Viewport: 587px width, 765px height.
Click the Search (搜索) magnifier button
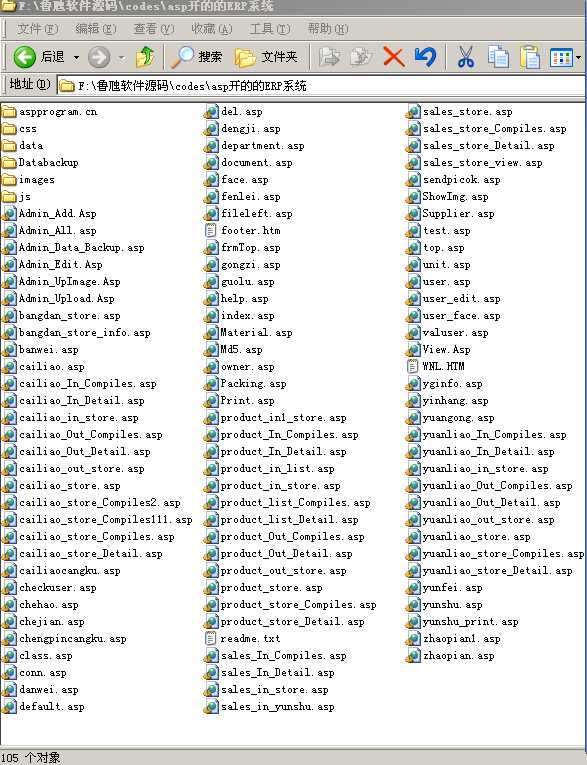pyautogui.click(x=197, y=57)
